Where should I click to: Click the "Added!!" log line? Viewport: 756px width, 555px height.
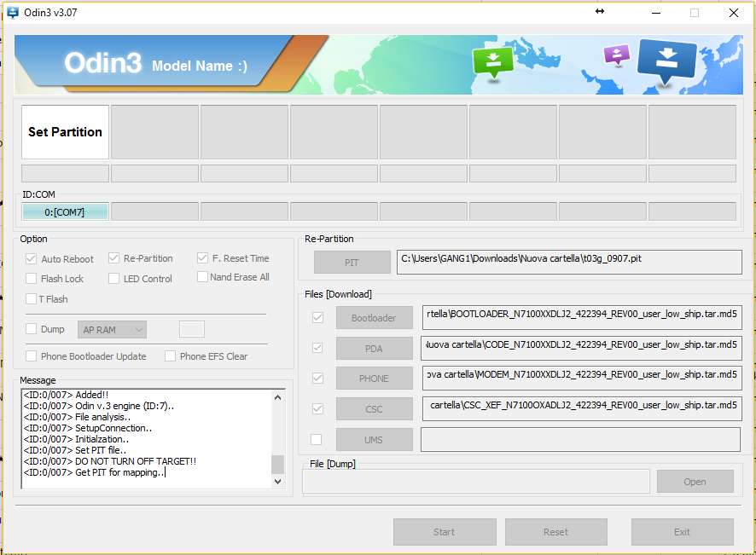(x=66, y=395)
